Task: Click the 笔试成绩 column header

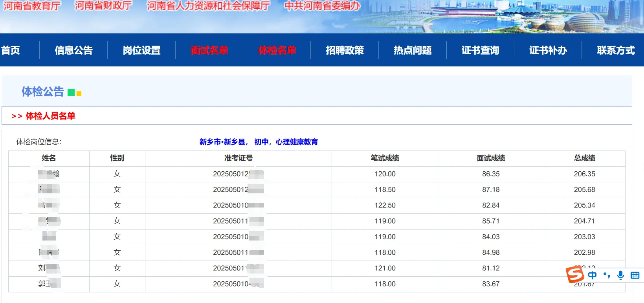Action: (x=385, y=158)
